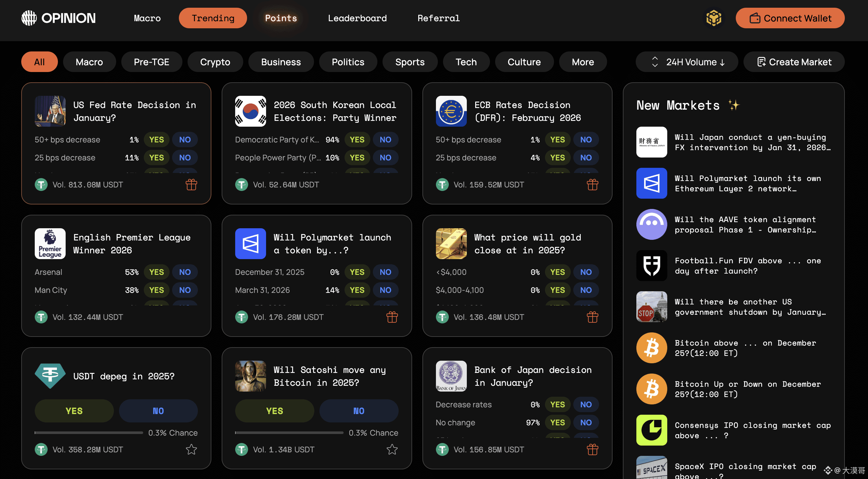The image size is (868, 479).
Task: Click the gift icon on US Fed Rate card
Action: click(191, 185)
